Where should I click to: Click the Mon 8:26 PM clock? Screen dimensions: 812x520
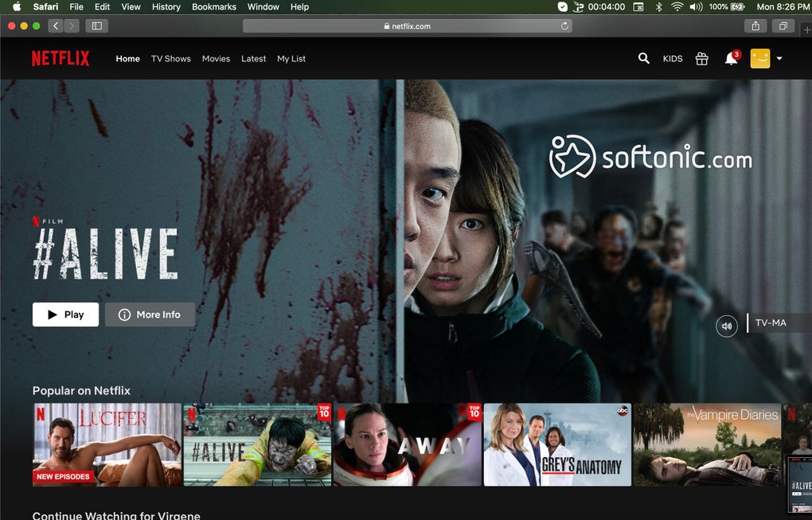pyautogui.click(x=783, y=6)
